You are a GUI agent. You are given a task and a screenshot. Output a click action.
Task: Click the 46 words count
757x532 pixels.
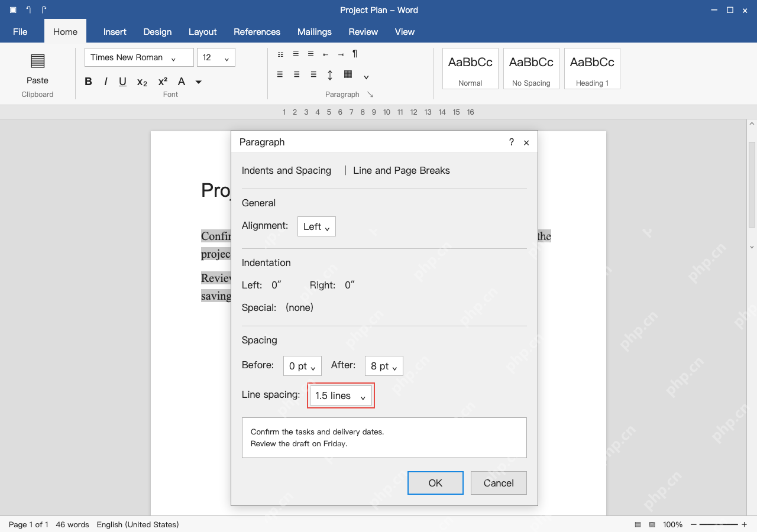(72, 524)
